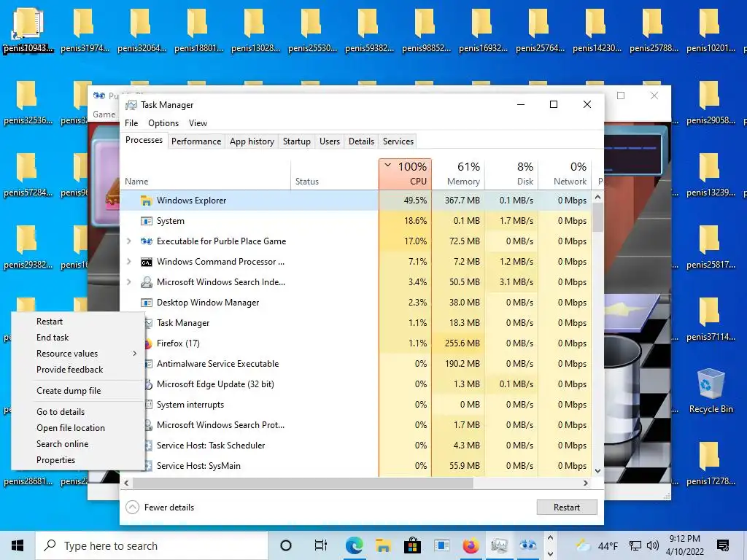
Task: Click the Cortana circle icon
Action: pyautogui.click(x=286, y=545)
